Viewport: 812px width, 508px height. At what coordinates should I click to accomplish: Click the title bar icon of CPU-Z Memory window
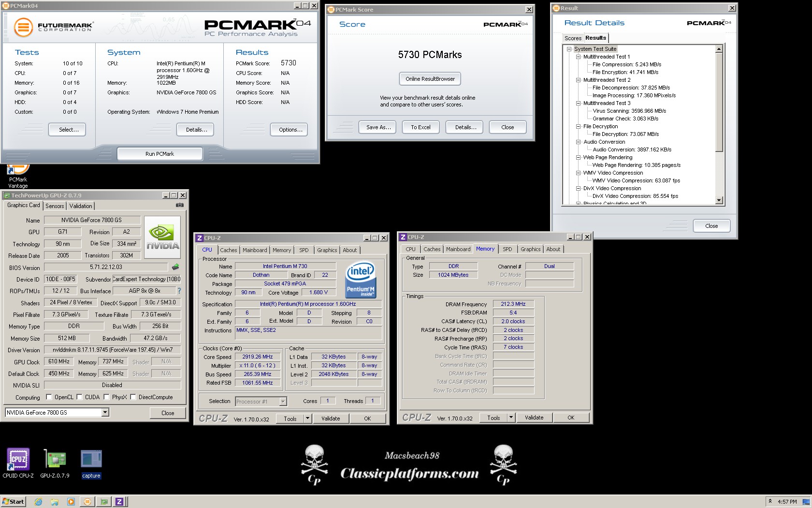pyautogui.click(x=402, y=237)
